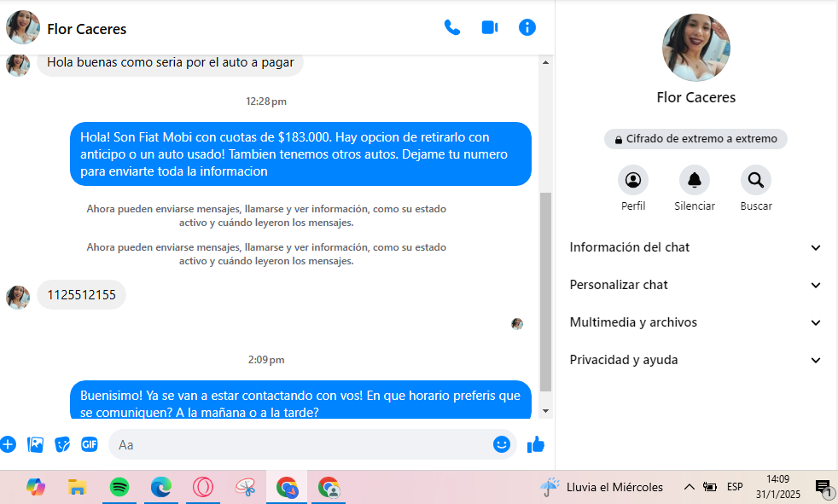The height and width of the screenshot is (504, 838).
Task: Show hidden system tray icons
Action: pyautogui.click(x=690, y=487)
